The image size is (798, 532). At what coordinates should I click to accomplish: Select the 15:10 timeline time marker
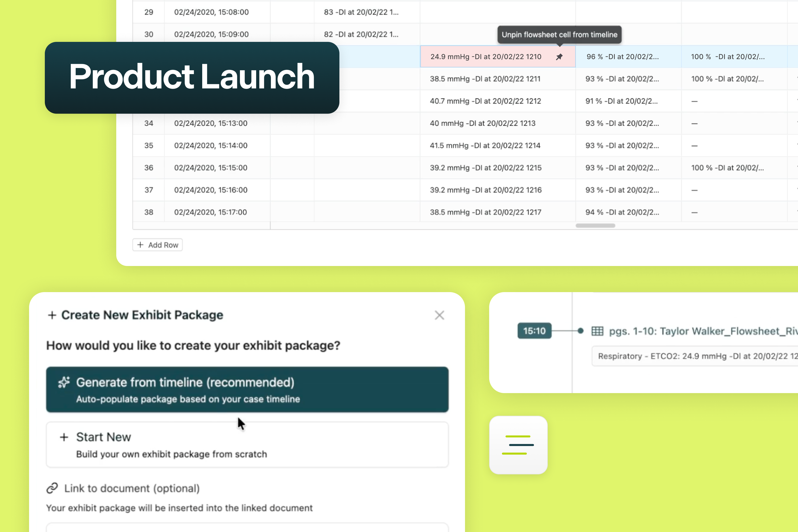coord(534,331)
